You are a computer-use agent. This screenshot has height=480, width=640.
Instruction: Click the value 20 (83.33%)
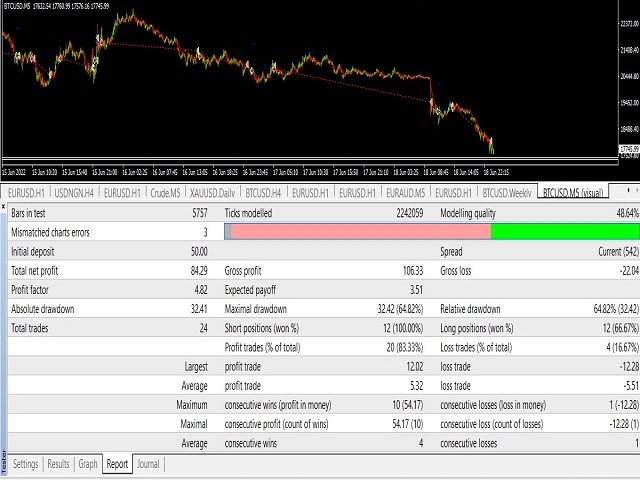(x=405, y=347)
